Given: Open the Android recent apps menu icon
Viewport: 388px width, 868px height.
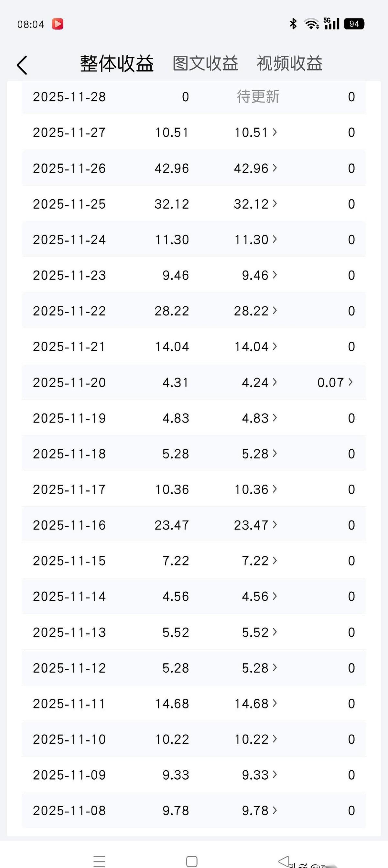Looking at the screenshot, I should (99, 861).
